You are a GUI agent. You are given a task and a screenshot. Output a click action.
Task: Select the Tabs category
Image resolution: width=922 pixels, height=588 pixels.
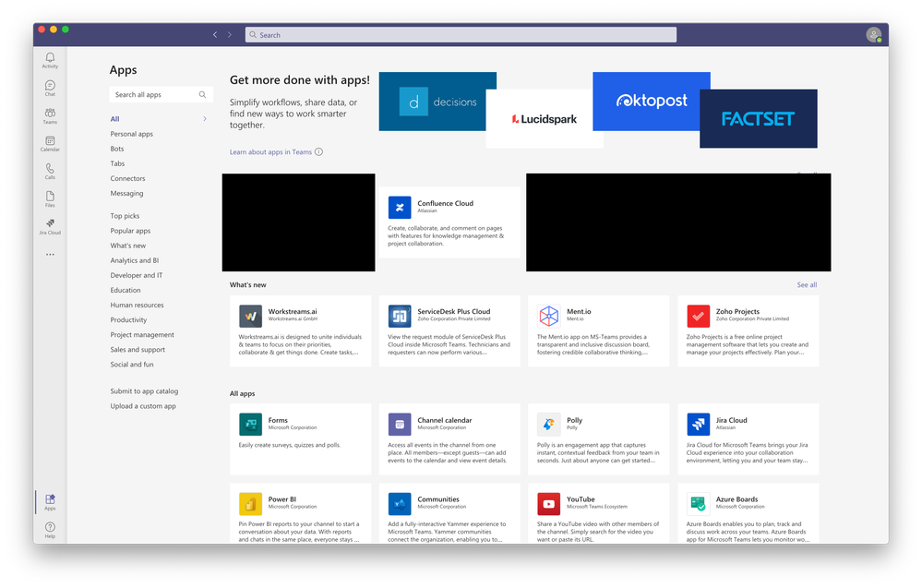(117, 163)
